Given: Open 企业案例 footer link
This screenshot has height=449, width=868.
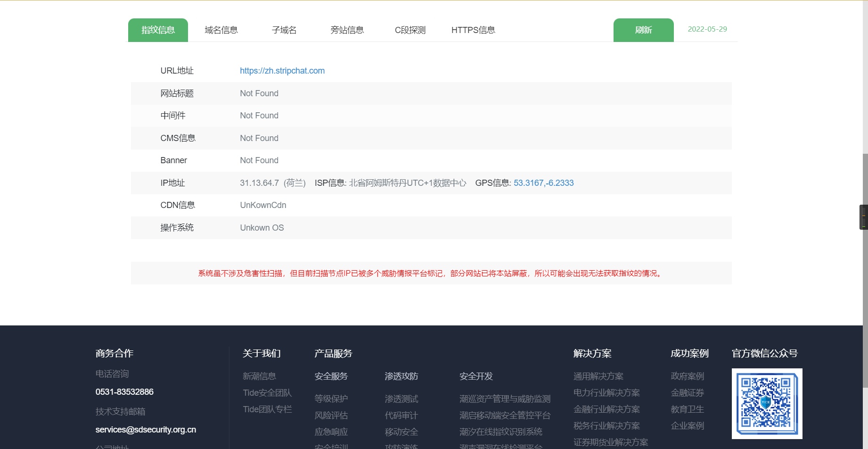Looking at the screenshot, I should click(x=688, y=426).
